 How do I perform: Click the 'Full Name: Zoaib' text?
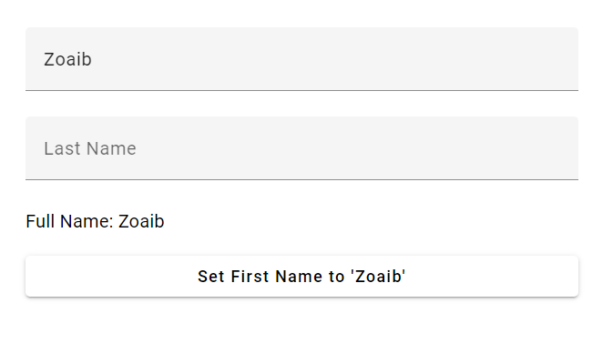pyautogui.click(x=95, y=221)
